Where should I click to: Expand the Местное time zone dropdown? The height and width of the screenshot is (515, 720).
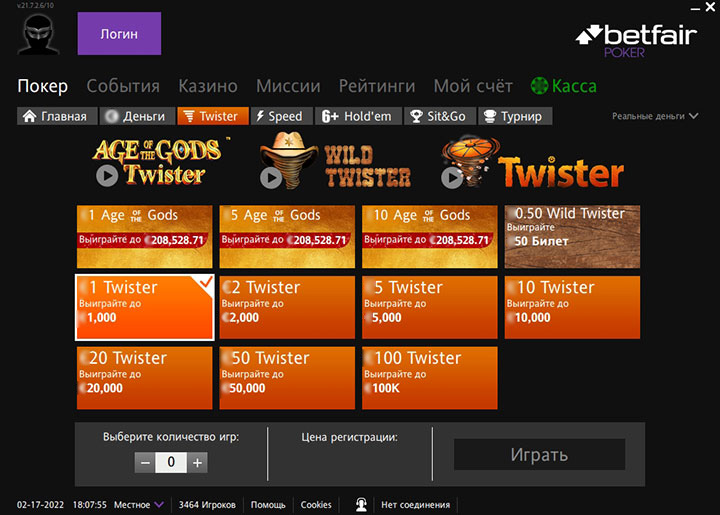coord(139,504)
